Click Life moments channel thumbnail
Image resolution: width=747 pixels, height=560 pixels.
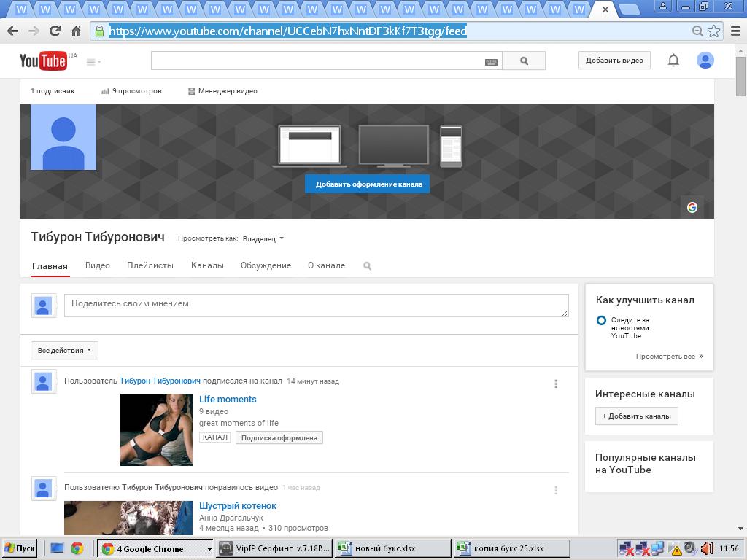[x=156, y=429]
